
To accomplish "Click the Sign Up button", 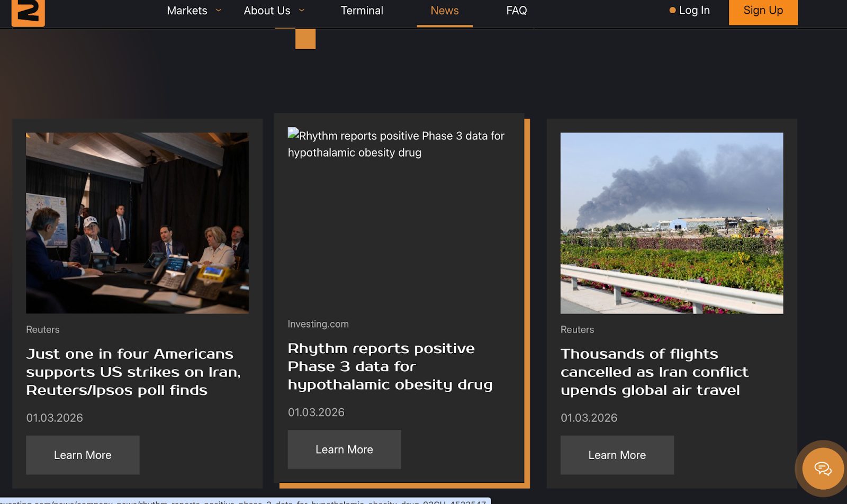I will [763, 11].
